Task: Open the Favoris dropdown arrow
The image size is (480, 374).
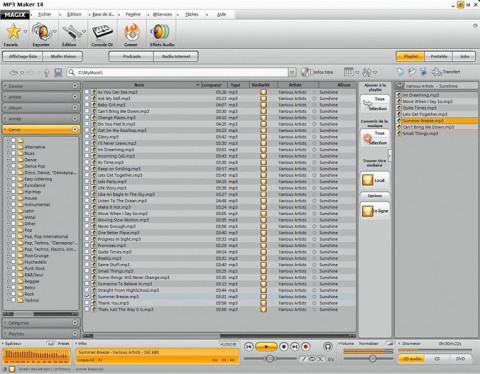Action: point(25,32)
